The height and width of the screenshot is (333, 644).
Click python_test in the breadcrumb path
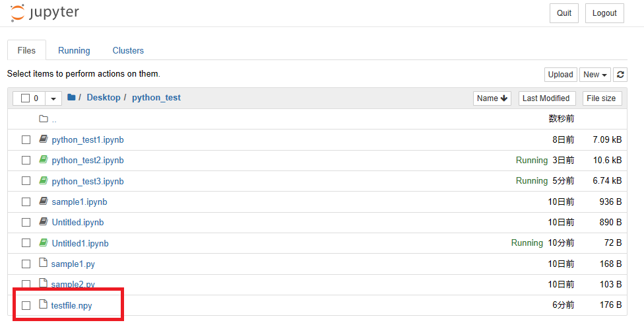(156, 97)
